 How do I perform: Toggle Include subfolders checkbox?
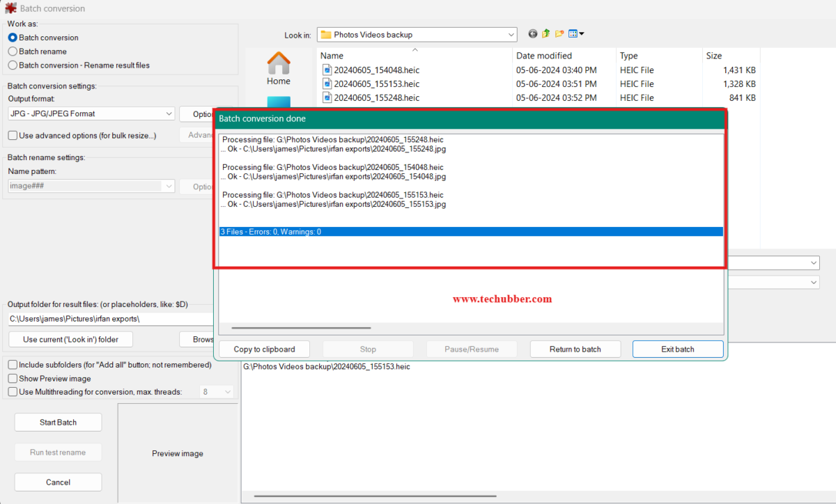point(13,365)
